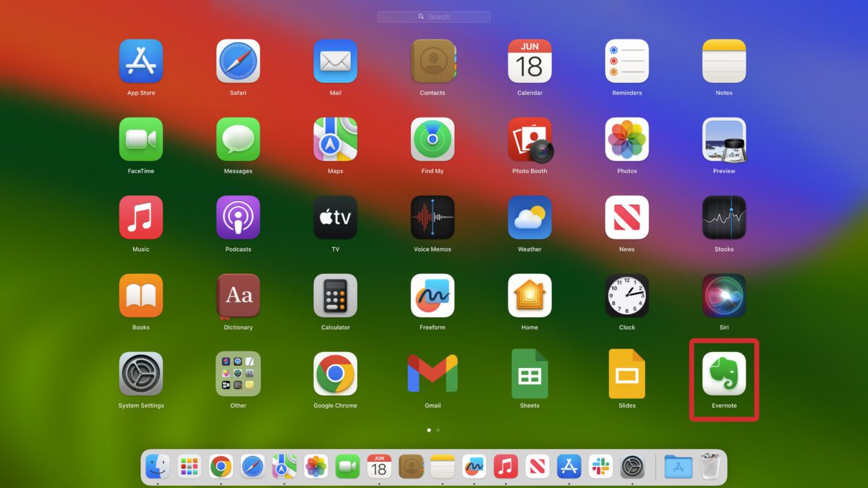This screenshot has width=868, height=488.
Task: Open the Stocks app
Action: pyautogui.click(x=723, y=218)
